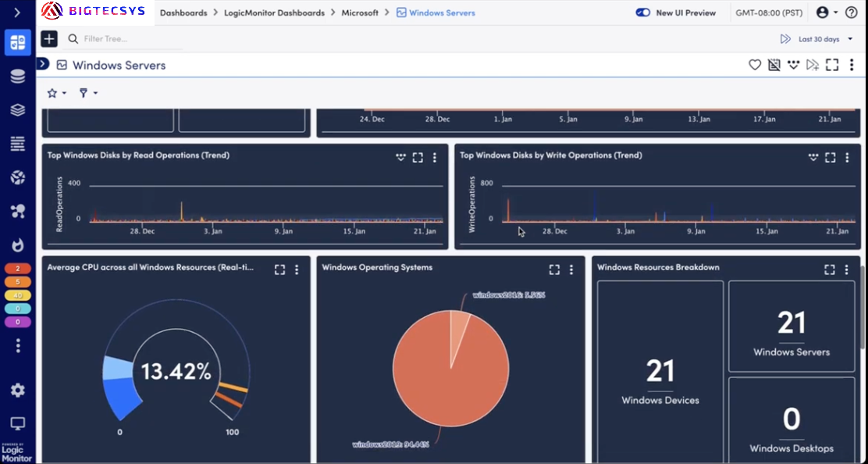Screen dimensions: 868x464
Task: Maximize the Windows Operating Systems widget
Action: (x=554, y=269)
